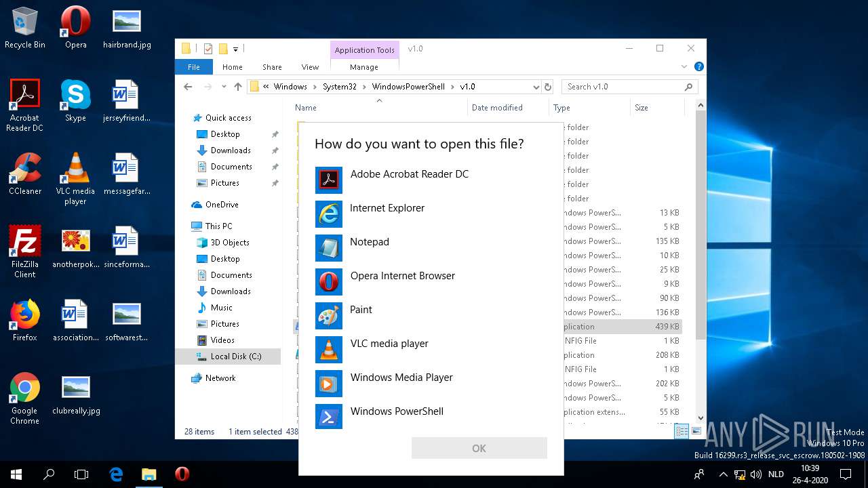Open the address bar history dropdown
Screen dimensions: 868x488
(x=536, y=87)
